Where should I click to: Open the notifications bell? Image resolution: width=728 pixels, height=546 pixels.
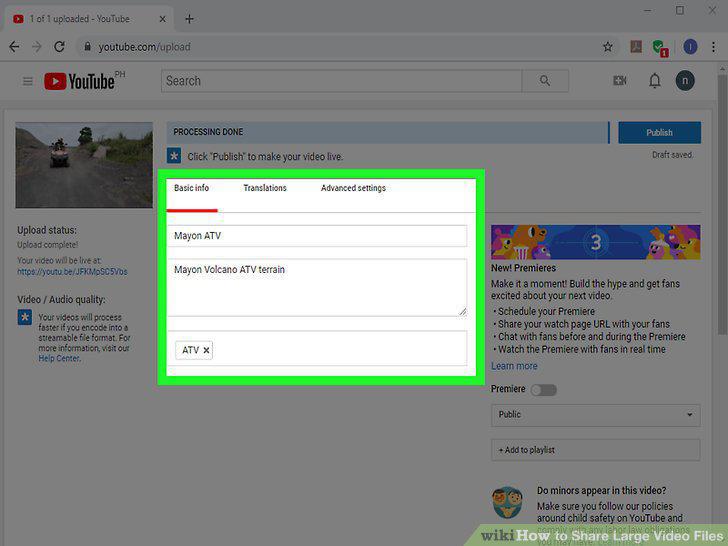[655, 81]
